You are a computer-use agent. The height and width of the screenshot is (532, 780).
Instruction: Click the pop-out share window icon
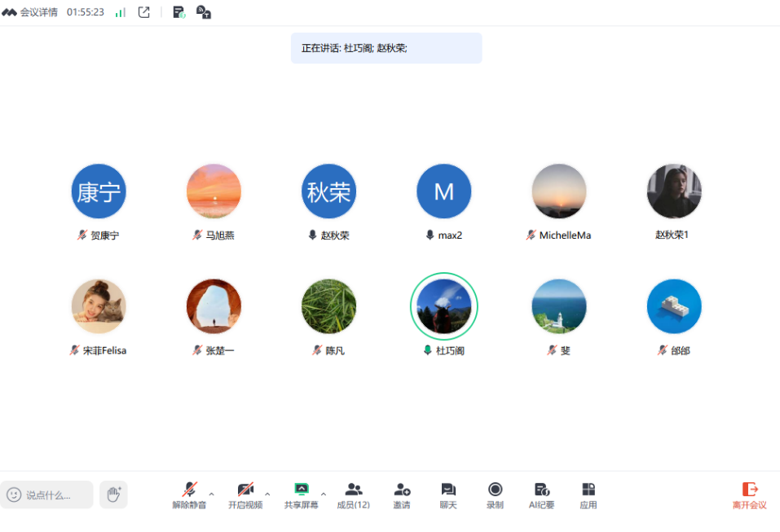point(144,12)
